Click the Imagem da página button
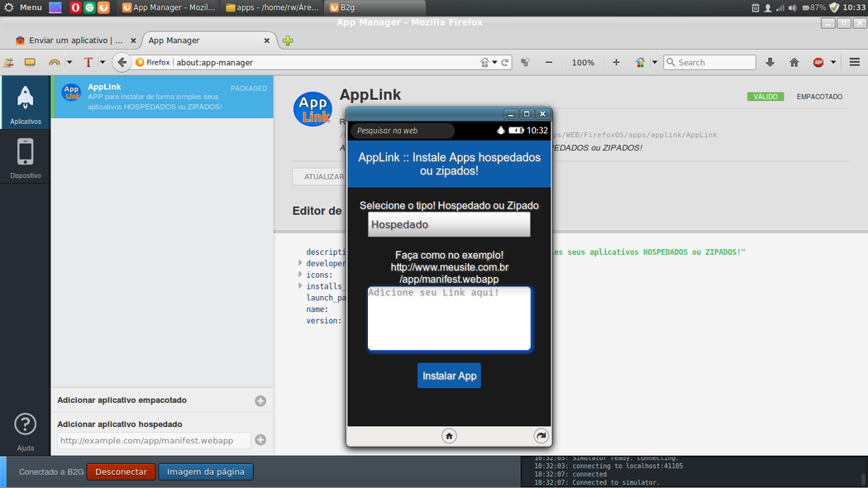This screenshot has height=488, width=868. 206,471
